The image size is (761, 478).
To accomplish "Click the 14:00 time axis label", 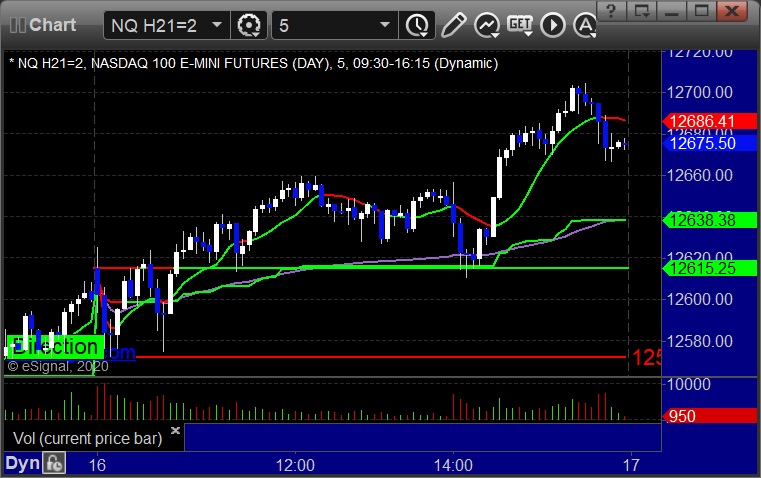I will (x=453, y=465).
